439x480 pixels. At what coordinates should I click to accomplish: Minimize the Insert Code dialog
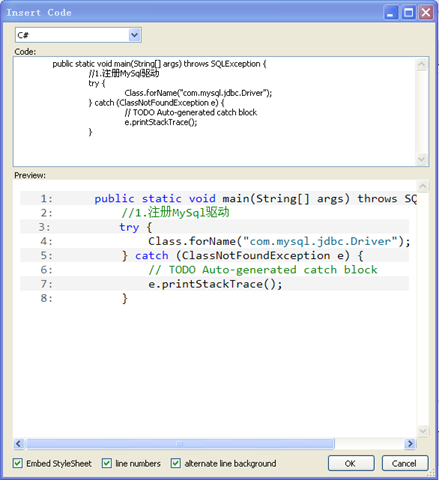pyautogui.click(x=391, y=13)
